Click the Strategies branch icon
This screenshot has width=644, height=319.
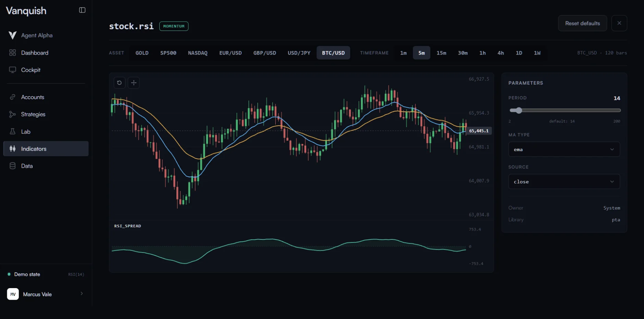point(13,114)
